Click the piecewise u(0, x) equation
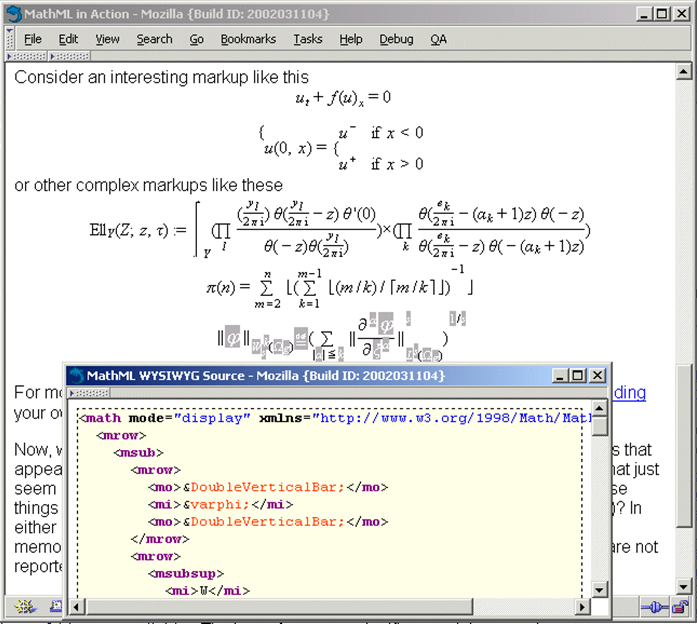Image resolution: width=697 pixels, height=624 pixels. pyautogui.click(x=341, y=148)
